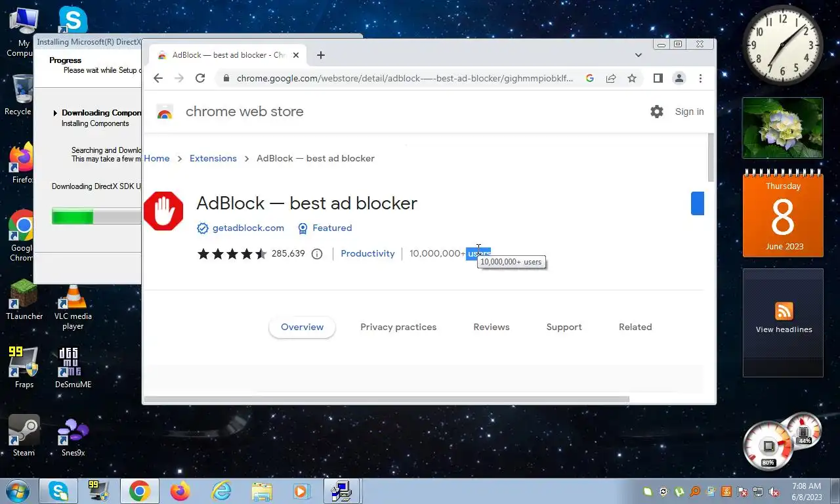840x504 pixels.
Task: Open Web Store settings gear
Action: [x=657, y=112]
